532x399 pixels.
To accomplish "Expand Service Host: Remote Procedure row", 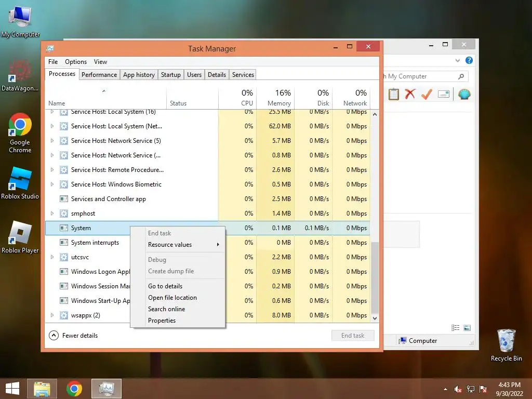I will click(x=52, y=170).
